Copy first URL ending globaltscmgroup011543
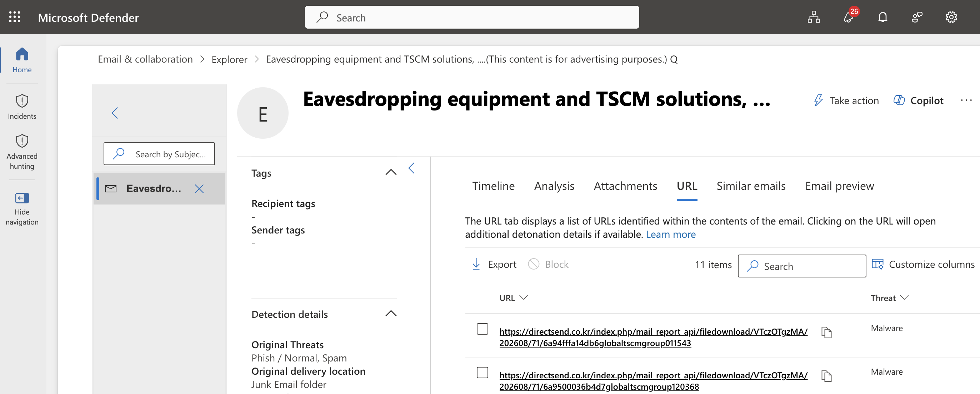 pos(826,333)
